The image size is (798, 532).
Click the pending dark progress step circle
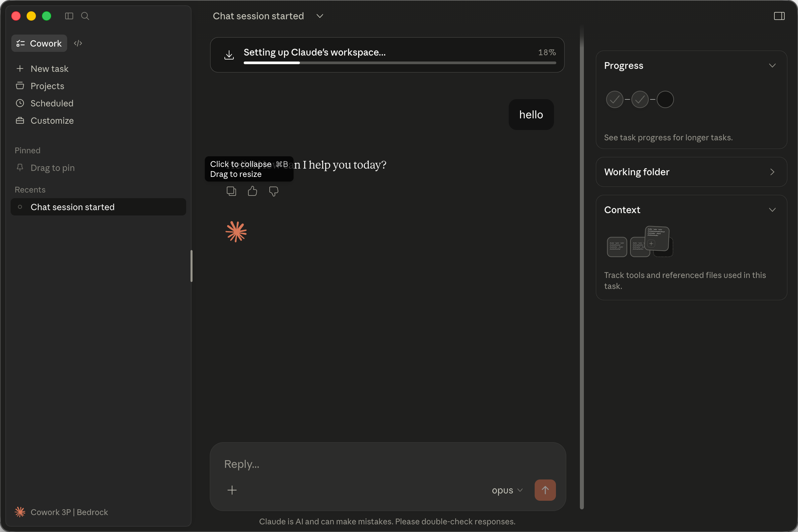[665, 99]
